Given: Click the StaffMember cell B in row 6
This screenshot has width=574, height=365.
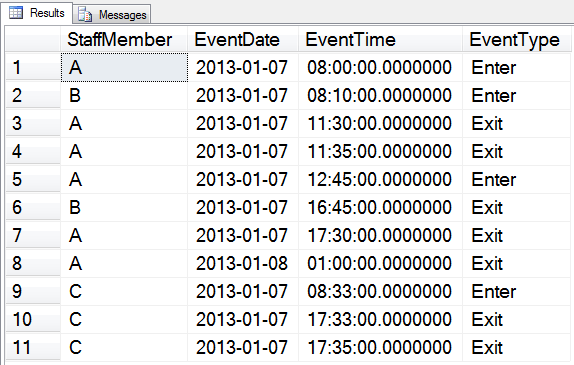Looking at the screenshot, I should coord(124,207).
